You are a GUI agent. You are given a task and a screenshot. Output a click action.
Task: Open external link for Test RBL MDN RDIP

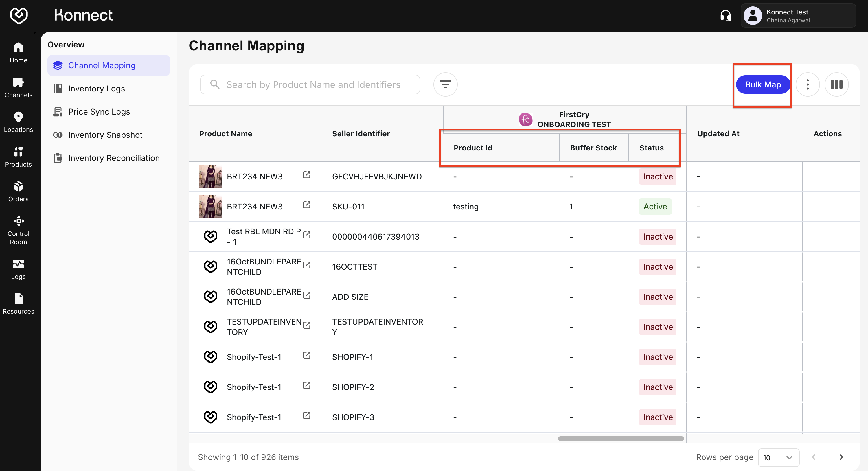click(306, 235)
